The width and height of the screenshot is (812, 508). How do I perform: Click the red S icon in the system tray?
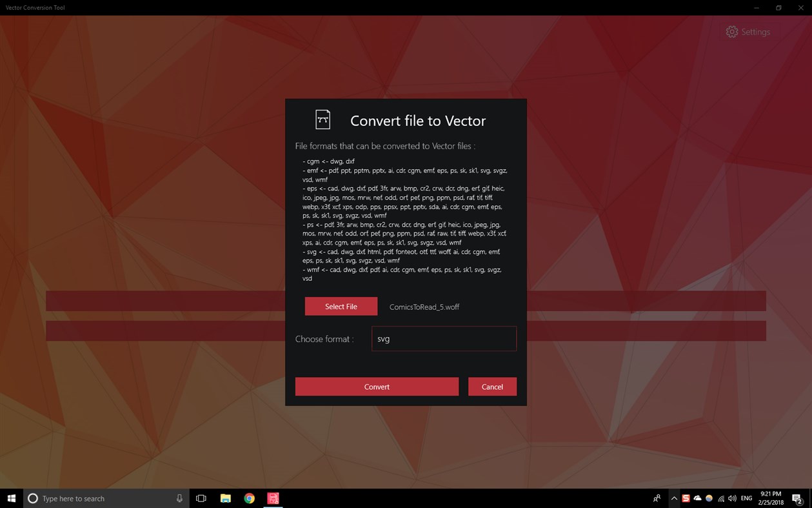[686, 498]
